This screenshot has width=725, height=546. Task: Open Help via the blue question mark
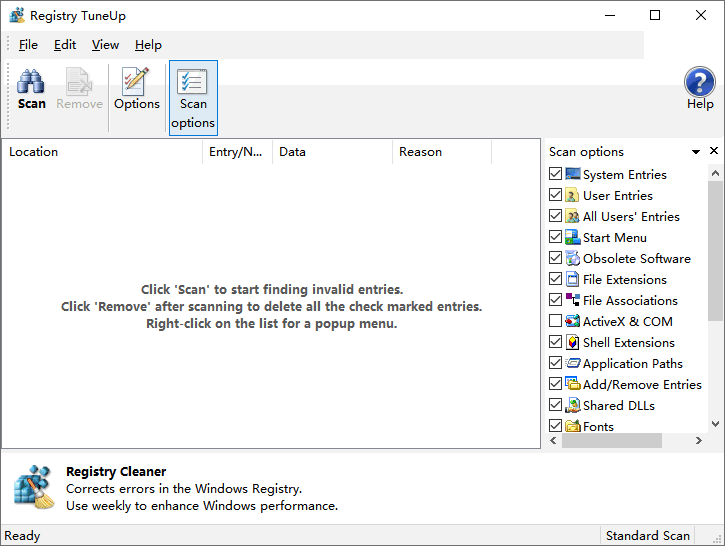(699, 89)
